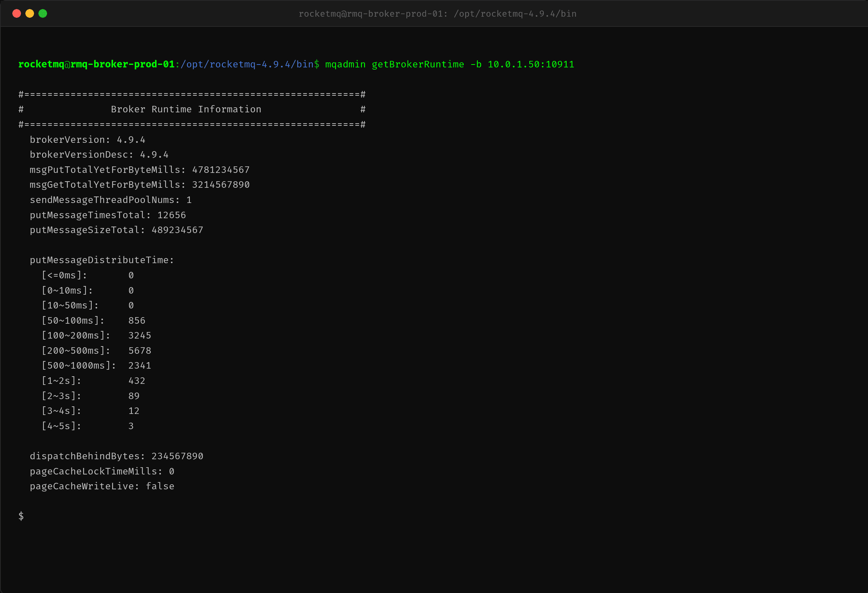Viewport: 868px width, 593px height.
Task: Click the heading 'Broker Runtime Information'
Action: [x=186, y=109]
